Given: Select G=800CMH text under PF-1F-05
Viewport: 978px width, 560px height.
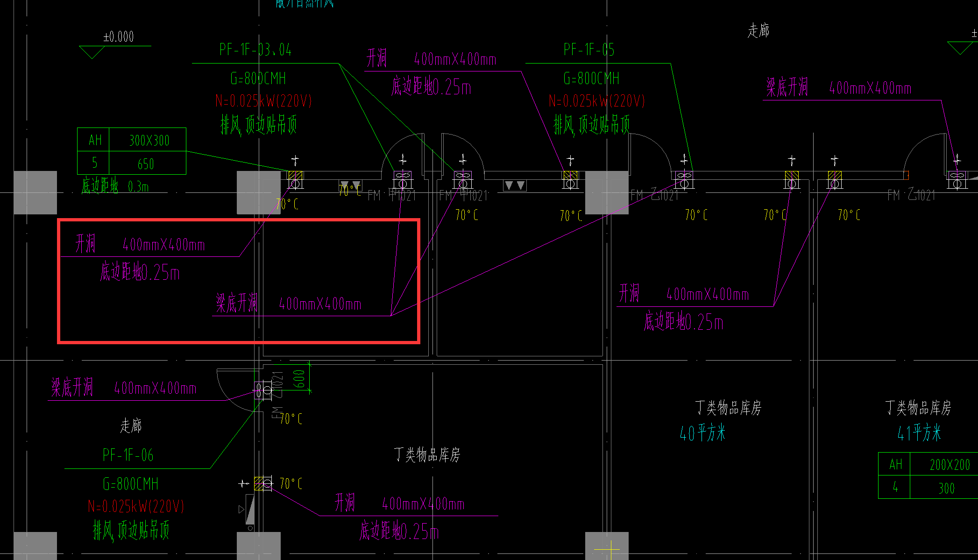Looking at the screenshot, I should click(591, 78).
